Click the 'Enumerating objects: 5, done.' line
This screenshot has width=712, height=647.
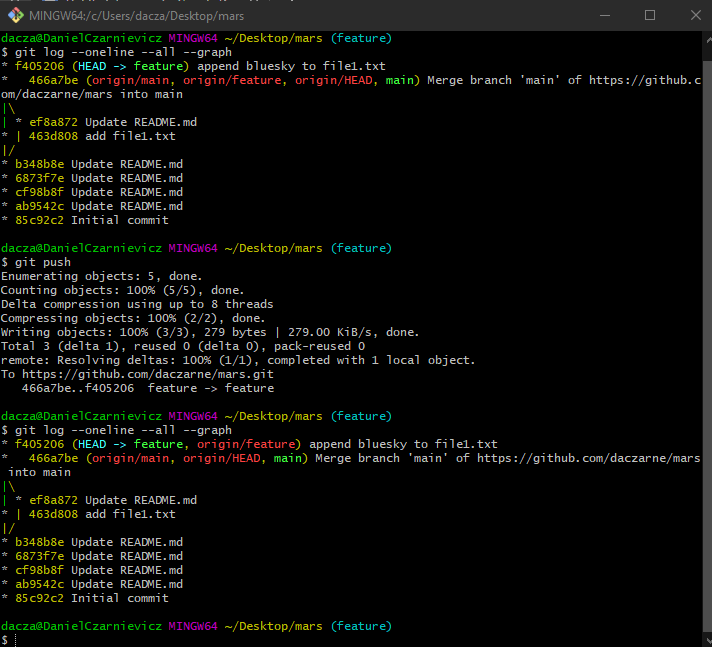click(x=101, y=276)
